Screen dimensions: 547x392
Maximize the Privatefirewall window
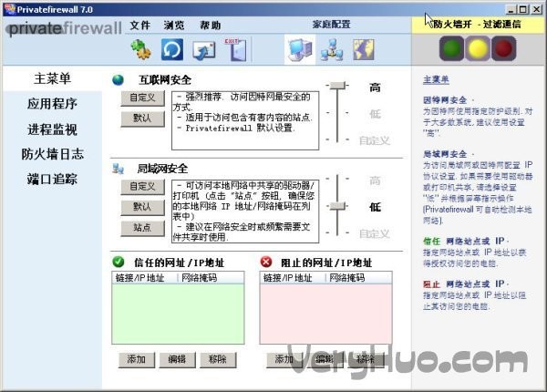pos(523,9)
